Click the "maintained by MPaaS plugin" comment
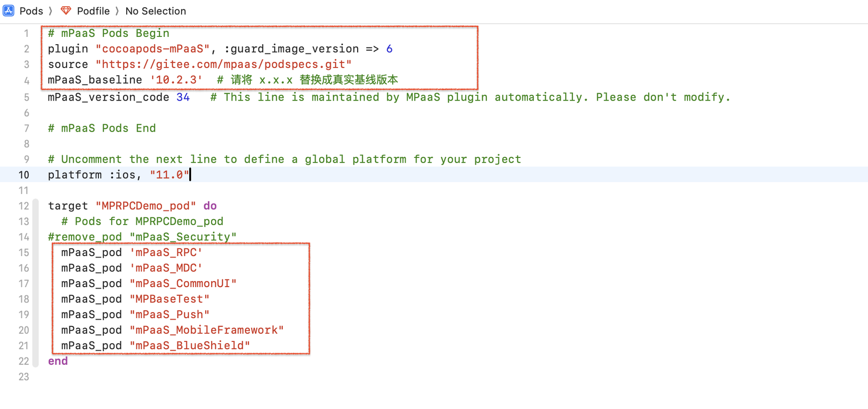The image size is (868, 409). click(x=470, y=97)
